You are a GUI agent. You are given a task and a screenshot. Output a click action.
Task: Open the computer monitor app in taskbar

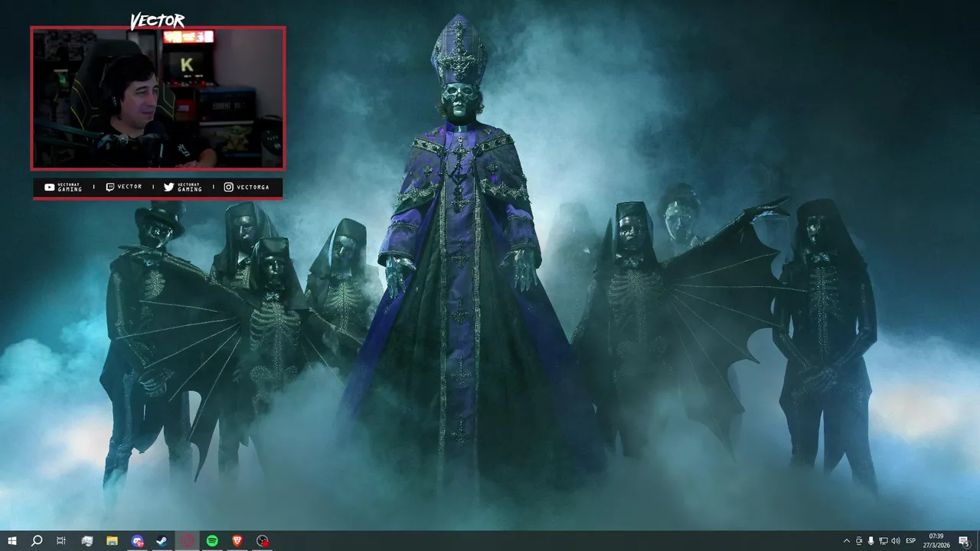pyautogui.click(x=87, y=541)
